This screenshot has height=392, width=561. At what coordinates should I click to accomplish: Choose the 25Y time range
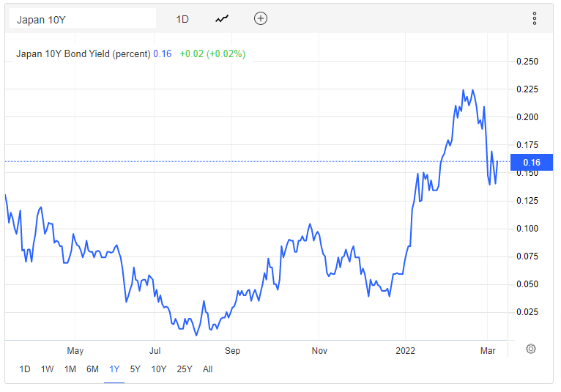coord(185,369)
